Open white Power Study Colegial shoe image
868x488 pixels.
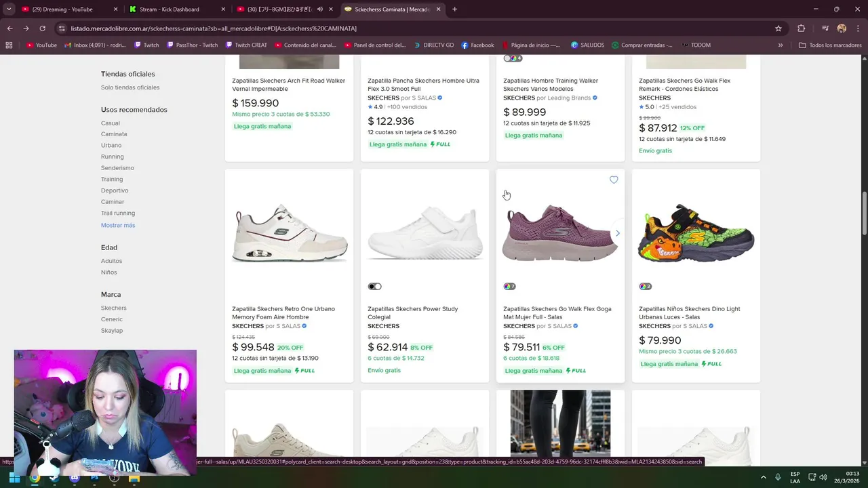[x=425, y=233]
